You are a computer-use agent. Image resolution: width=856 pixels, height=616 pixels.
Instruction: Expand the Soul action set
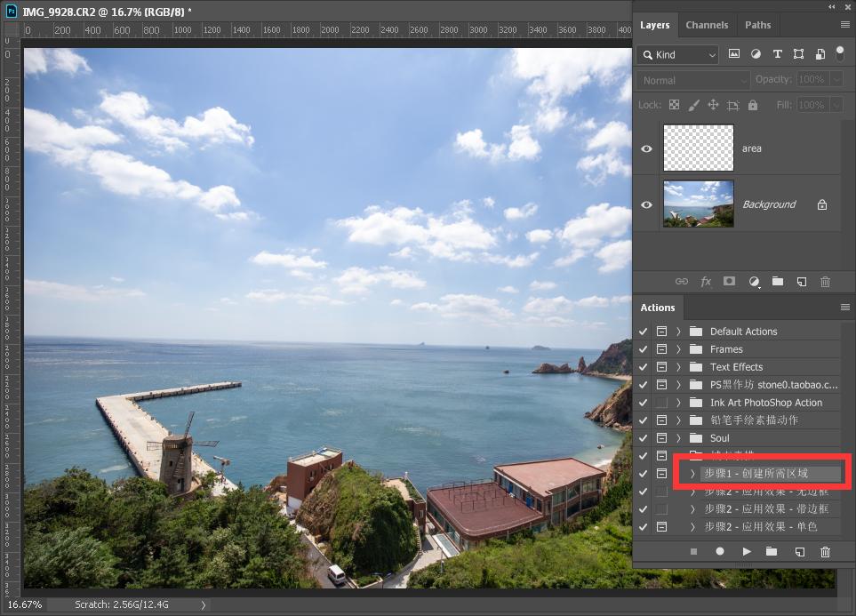click(x=678, y=438)
